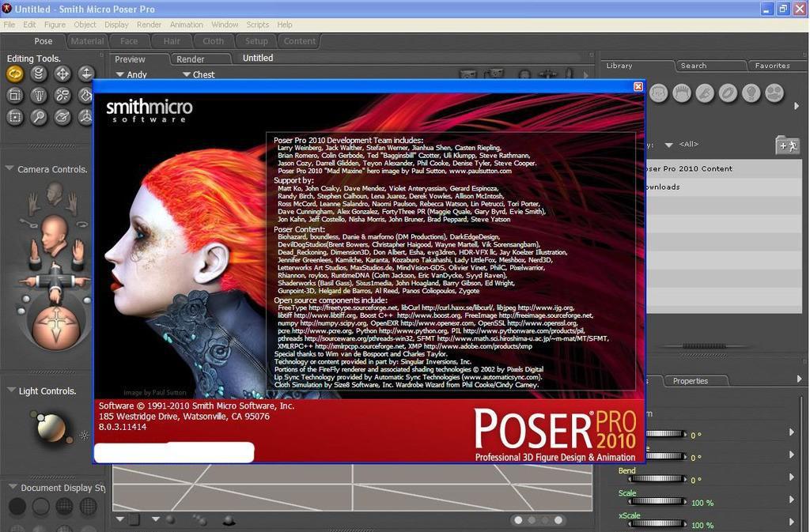Toggle first white viewport color dot
810x532 pixels.
(x=518, y=520)
